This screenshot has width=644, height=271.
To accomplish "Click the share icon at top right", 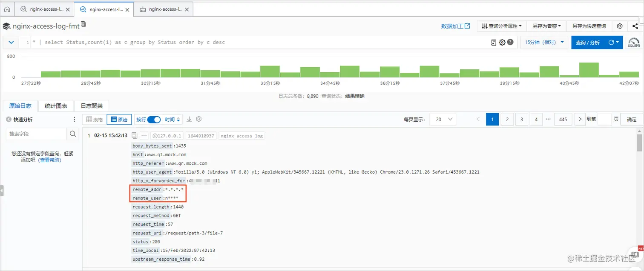I will pyautogui.click(x=635, y=26).
